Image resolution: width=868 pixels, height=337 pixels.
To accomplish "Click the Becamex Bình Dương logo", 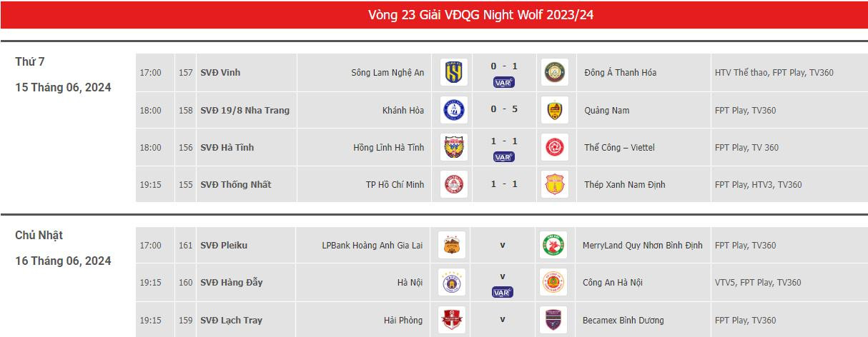I will click(553, 320).
